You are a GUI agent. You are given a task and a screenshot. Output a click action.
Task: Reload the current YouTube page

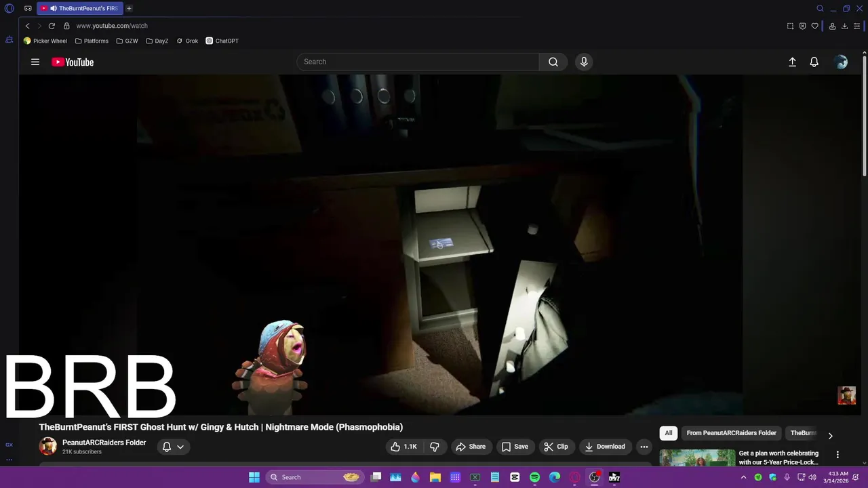pos(52,26)
